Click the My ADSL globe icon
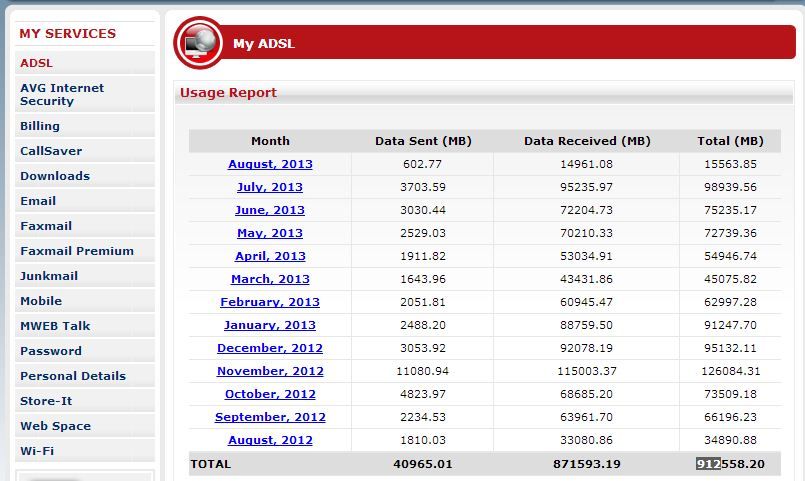 (198, 42)
